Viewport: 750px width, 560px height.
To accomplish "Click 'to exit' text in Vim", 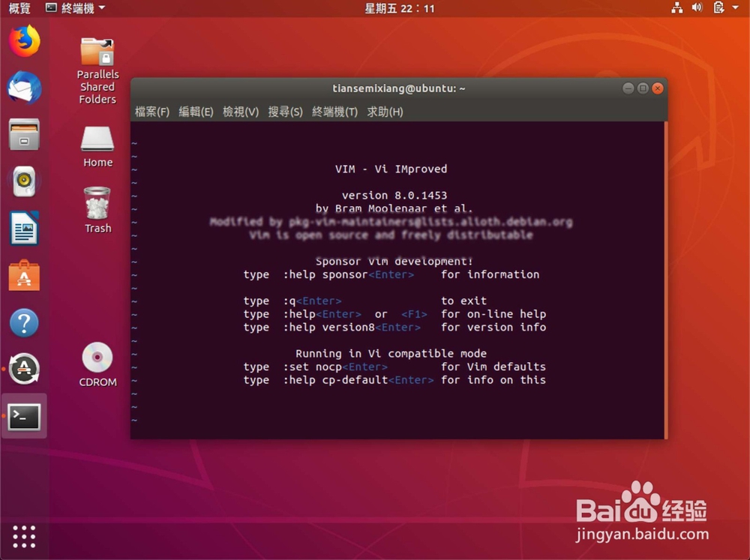I will [463, 301].
